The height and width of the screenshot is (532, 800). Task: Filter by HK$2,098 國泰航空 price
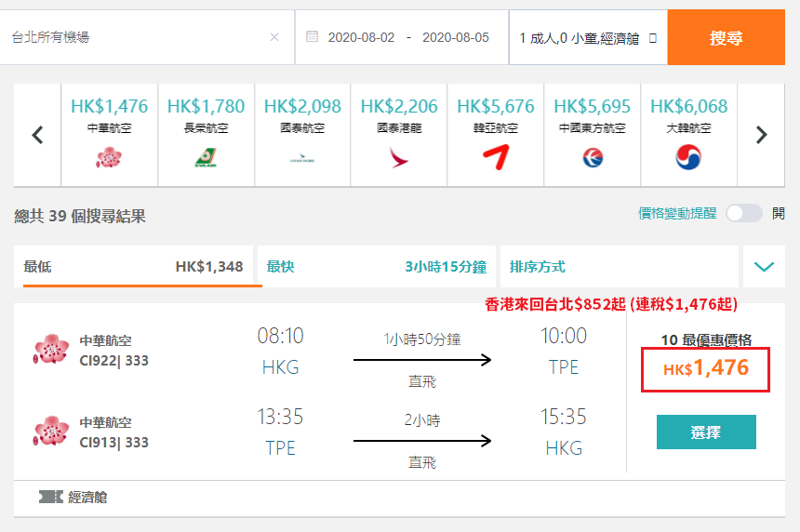coord(302,106)
